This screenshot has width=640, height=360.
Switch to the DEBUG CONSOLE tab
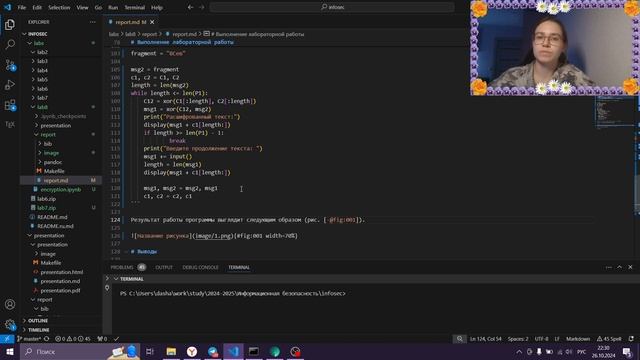[200, 267]
